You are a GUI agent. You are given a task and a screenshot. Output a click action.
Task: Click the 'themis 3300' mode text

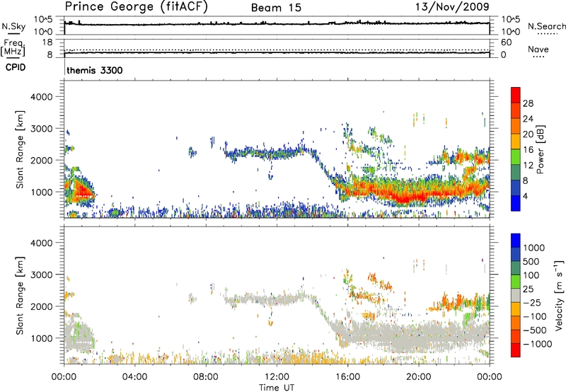tap(95, 70)
